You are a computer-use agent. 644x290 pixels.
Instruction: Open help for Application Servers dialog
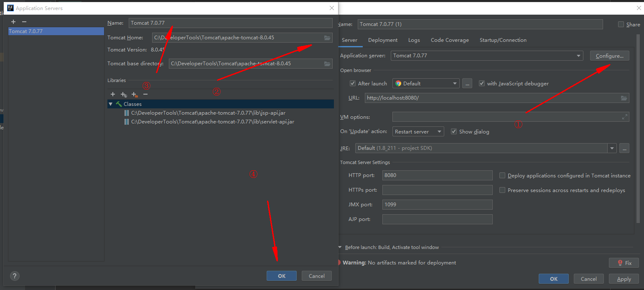point(15,276)
